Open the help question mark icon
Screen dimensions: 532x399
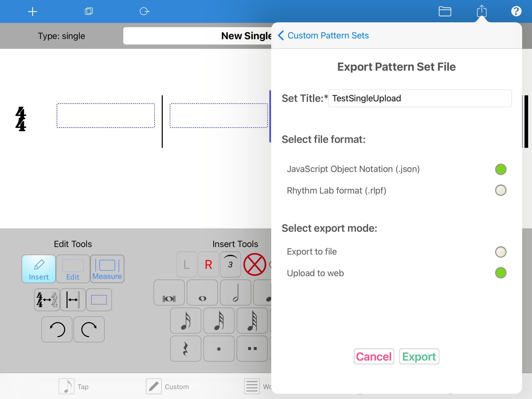pos(516,11)
